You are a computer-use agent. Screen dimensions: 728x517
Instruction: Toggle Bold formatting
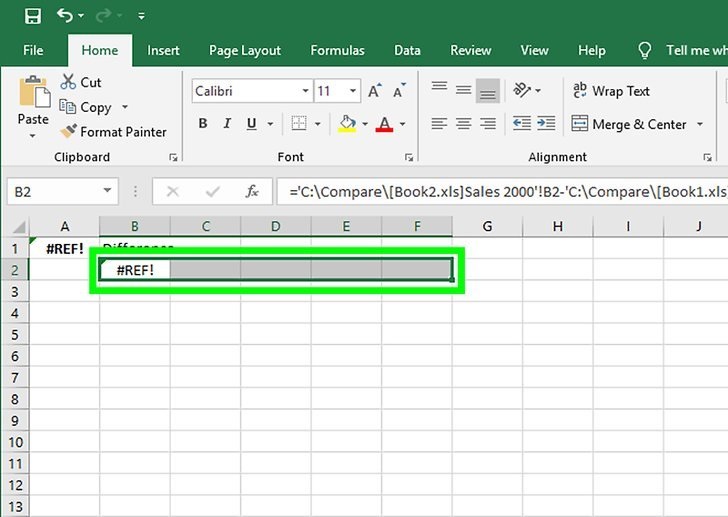(x=203, y=124)
